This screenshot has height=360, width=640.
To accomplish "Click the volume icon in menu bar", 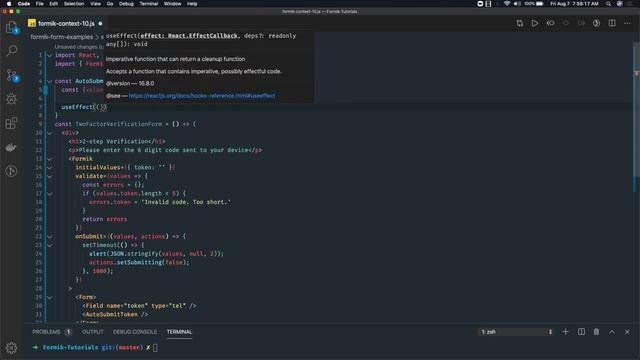I will pyautogui.click(x=517, y=4).
